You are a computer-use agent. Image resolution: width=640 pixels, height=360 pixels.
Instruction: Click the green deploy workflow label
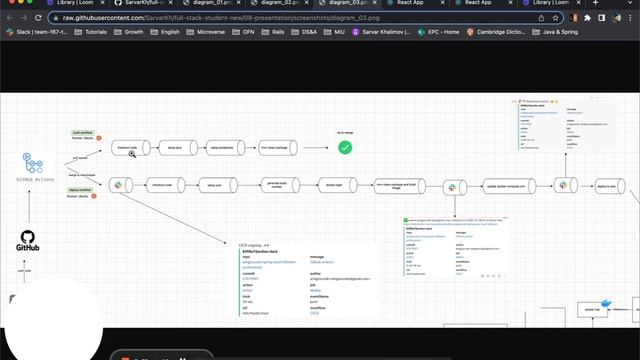(80, 190)
